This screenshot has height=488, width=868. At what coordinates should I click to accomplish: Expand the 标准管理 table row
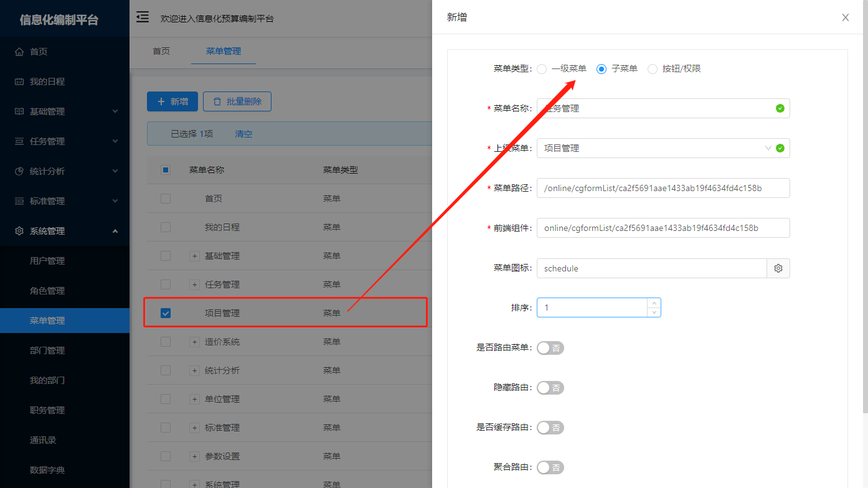pyautogui.click(x=194, y=428)
